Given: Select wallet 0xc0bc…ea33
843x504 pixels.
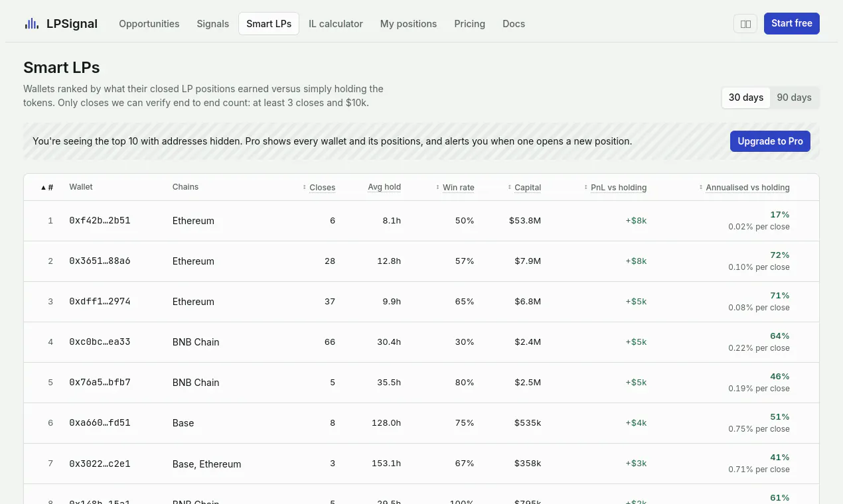Looking at the screenshot, I should [x=100, y=342].
